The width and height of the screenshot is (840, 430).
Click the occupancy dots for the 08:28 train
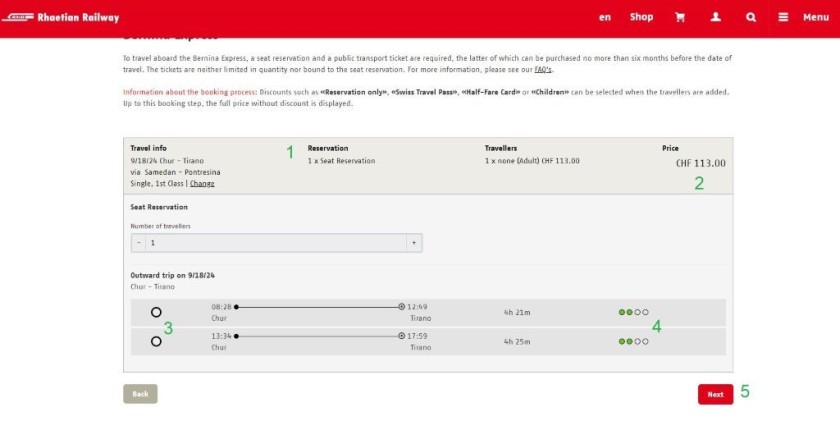(633, 312)
